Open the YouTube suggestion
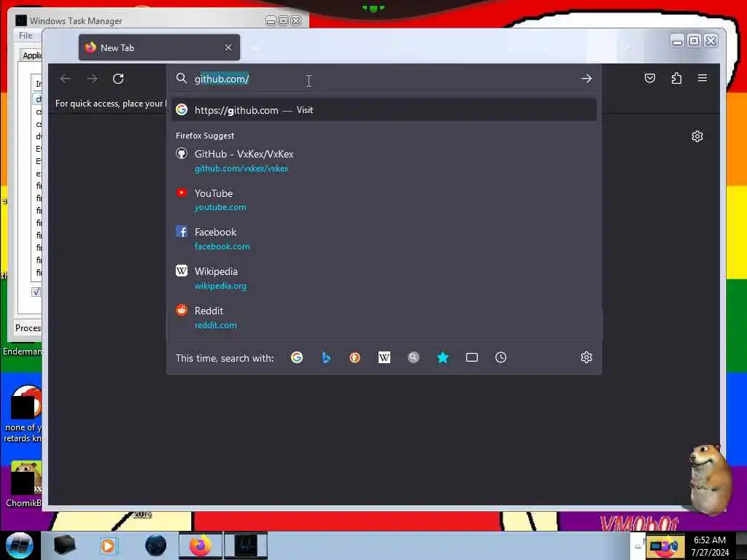The height and width of the screenshot is (560, 747). [384, 200]
